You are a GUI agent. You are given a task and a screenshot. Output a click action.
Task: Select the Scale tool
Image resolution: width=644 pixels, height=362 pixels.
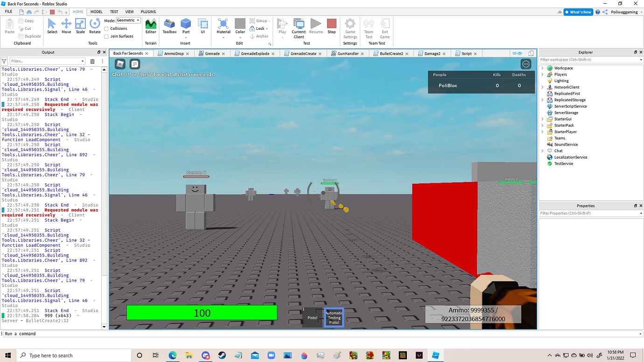click(80, 26)
